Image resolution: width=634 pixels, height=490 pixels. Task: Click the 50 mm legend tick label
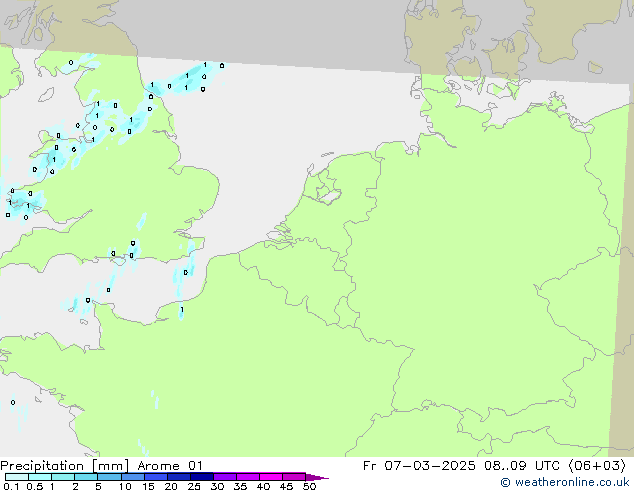309,487
